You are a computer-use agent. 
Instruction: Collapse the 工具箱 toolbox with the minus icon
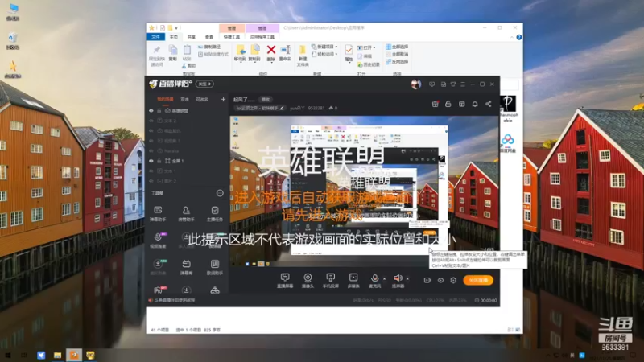pyautogui.click(x=220, y=193)
